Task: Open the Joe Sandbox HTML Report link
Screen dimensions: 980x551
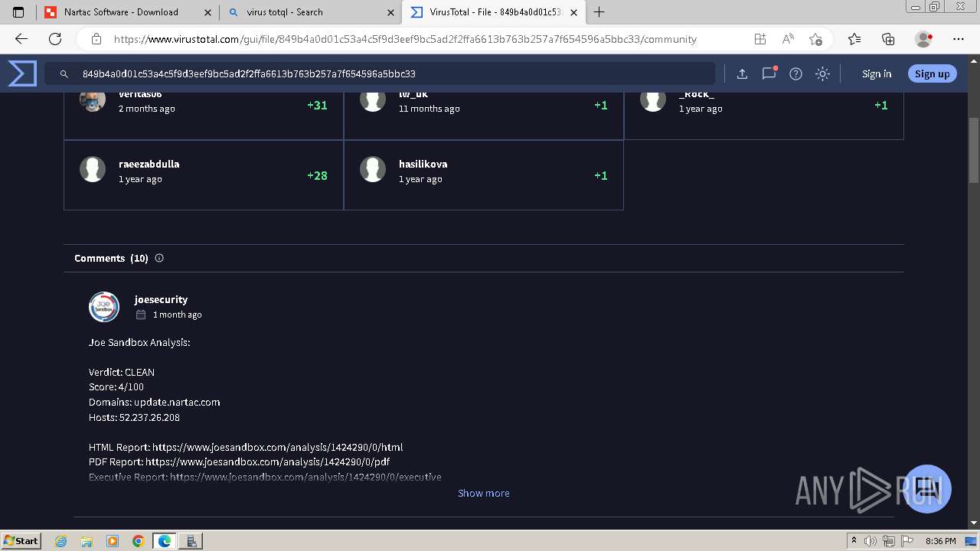Action: (x=277, y=447)
